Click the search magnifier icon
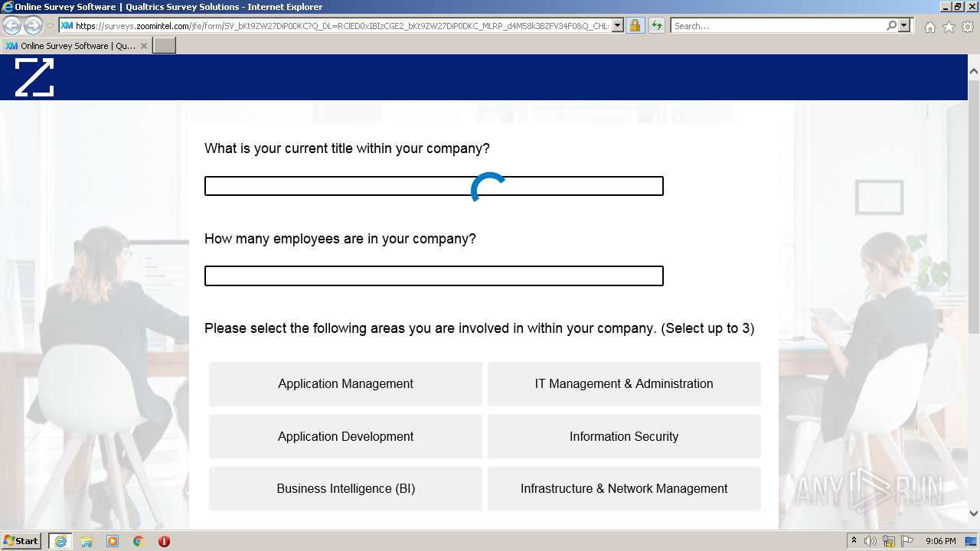 pyautogui.click(x=891, y=25)
